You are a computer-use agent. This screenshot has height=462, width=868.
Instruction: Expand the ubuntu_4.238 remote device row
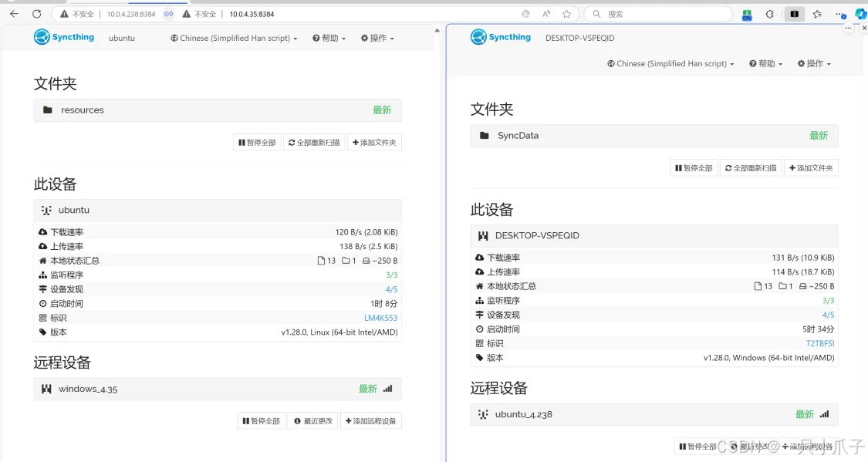tap(654, 414)
